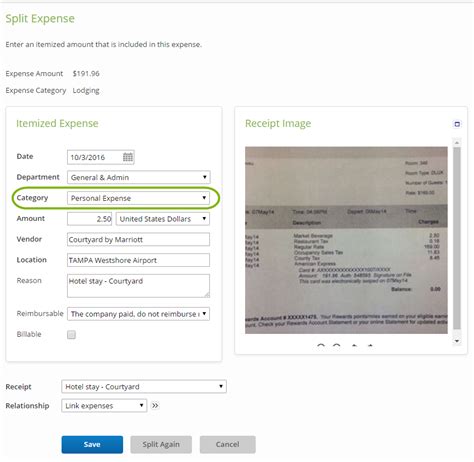This screenshot has width=474, height=462.
Task: Click the Vendor field Courtyard by Marriott
Action: click(139, 239)
